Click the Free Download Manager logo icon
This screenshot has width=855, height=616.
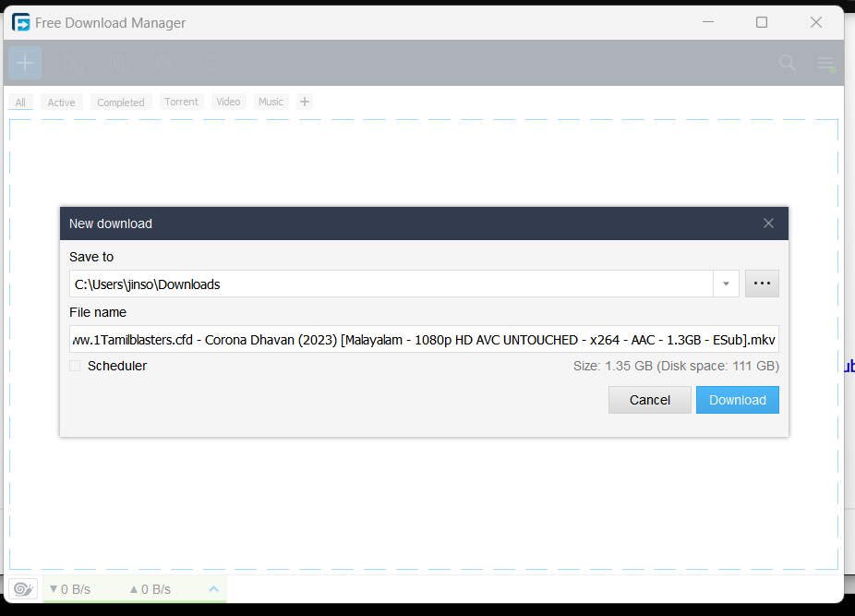[x=20, y=22]
